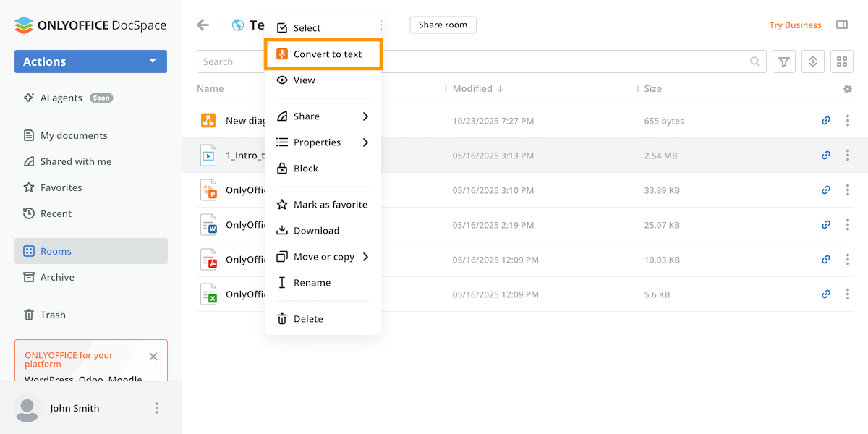Expand the Share submenu

point(323,116)
